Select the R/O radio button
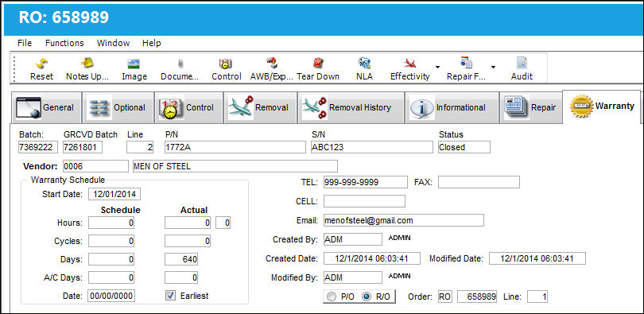 (x=366, y=297)
